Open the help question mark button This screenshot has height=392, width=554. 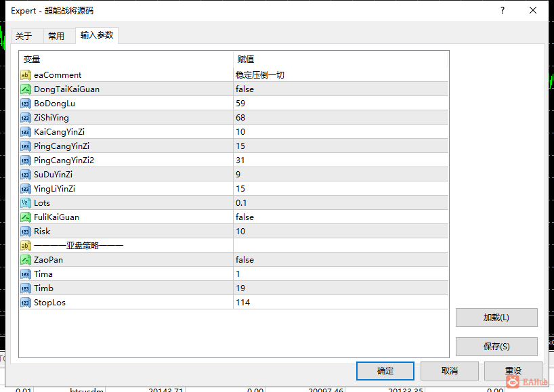pos(503,11)
